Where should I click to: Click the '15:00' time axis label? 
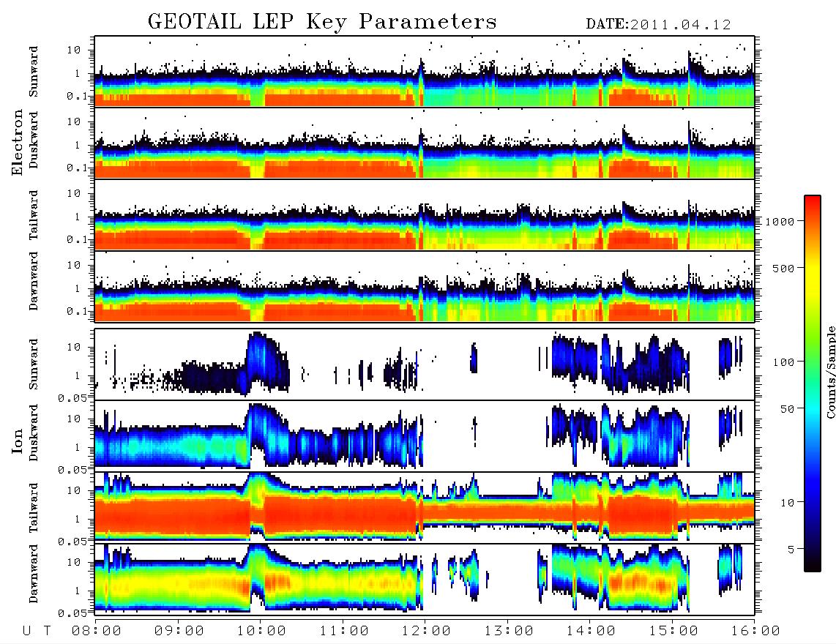pos(673,632)
